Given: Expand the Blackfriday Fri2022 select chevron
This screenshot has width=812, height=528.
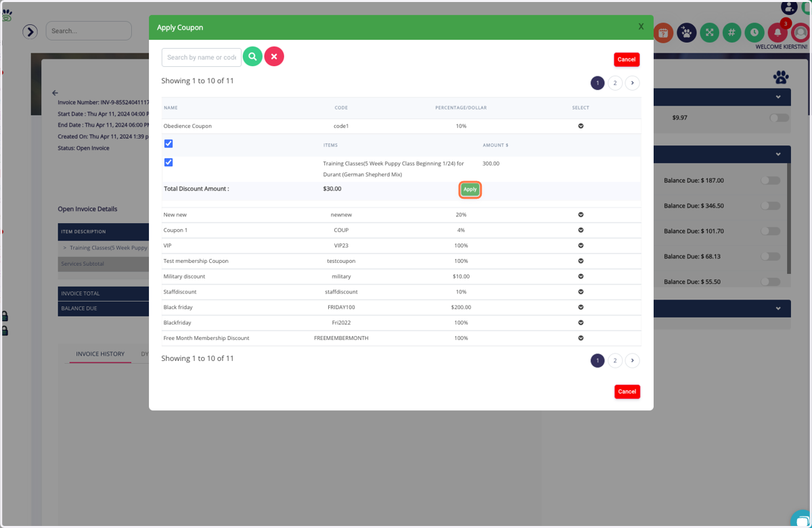Looking at the screenshot, I should pyautogui.click(x=581, y=322).
